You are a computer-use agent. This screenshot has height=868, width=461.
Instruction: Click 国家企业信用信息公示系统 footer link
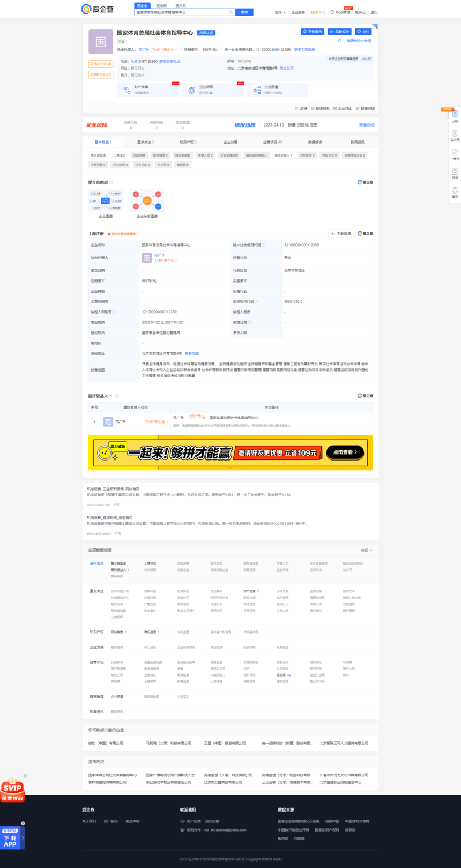point(299,821)
